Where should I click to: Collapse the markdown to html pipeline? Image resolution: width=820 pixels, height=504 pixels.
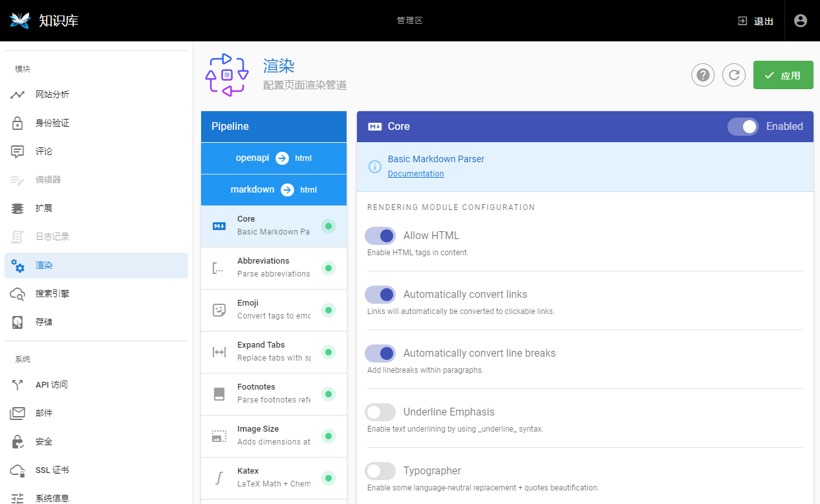coord(274,190)
